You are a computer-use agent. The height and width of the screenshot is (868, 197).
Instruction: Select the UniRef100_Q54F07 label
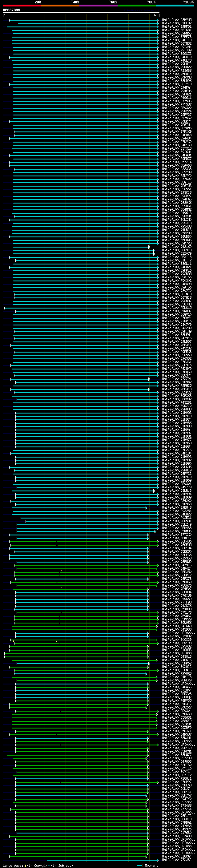pyautogui.click(x=176, y=589)
